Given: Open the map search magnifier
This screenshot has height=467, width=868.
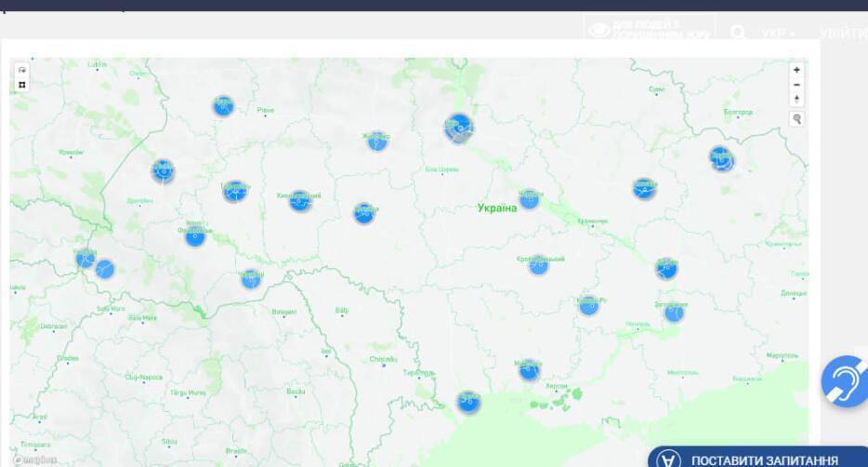Looking at the screenshot, I should tap(796, 118).
